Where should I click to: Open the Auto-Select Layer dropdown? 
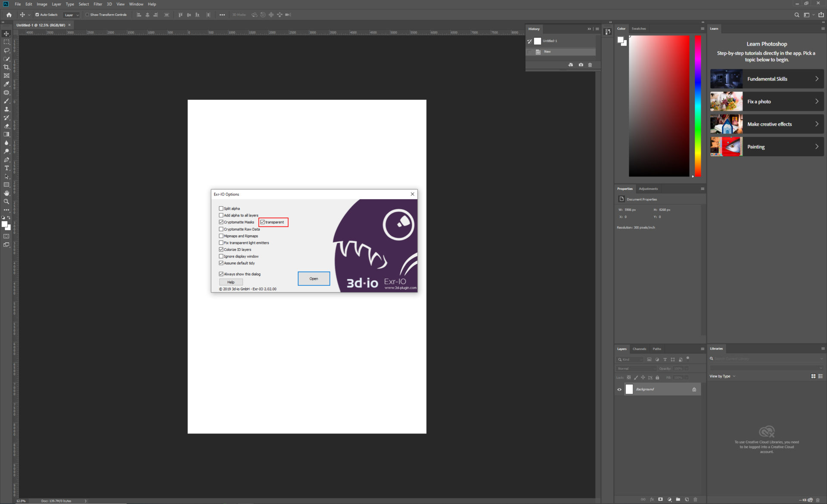(72, 15)
